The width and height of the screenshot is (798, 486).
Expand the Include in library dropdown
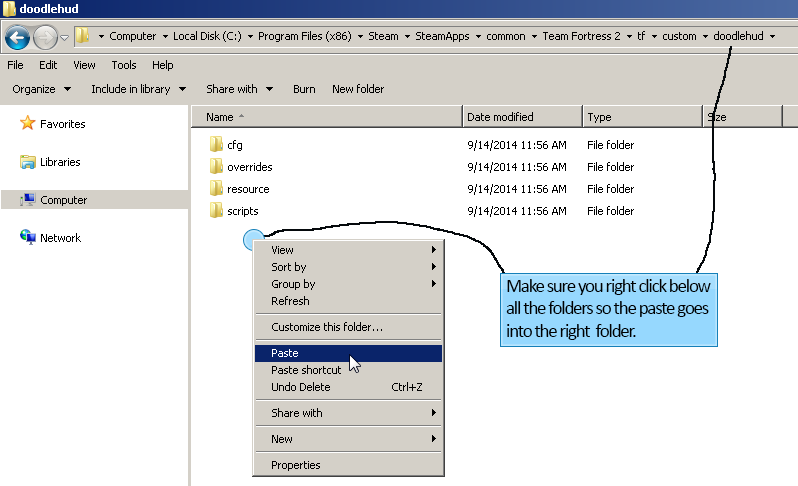[x=138, y=89]
